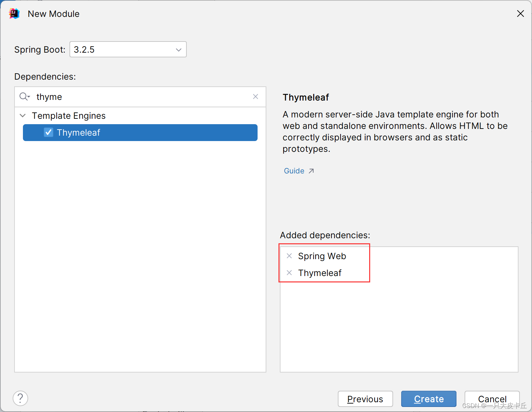Go back with the Previous button
Image resolution: width=532 pixels, height=412 pixels.
[365, 399]
